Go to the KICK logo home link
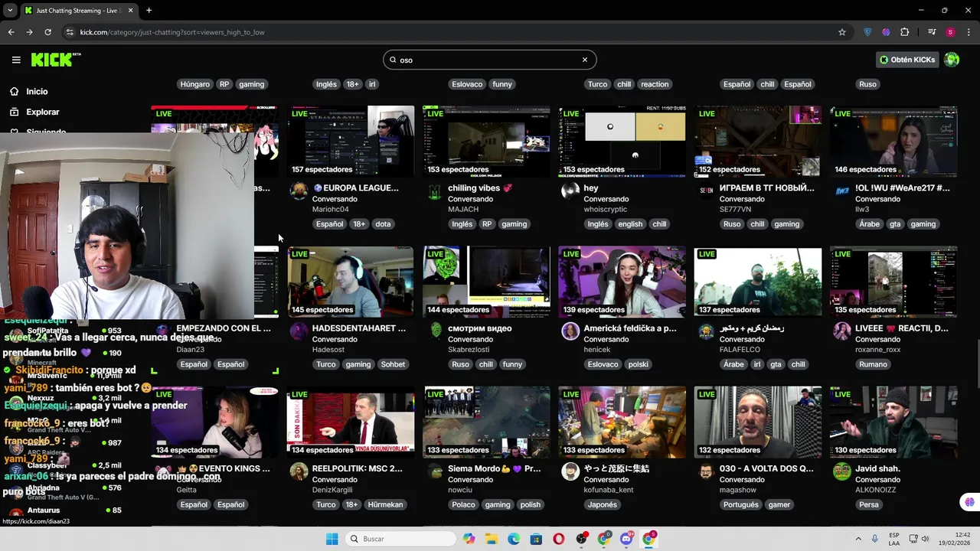Screen dimensions: 980x551 [x=56, y=60]
